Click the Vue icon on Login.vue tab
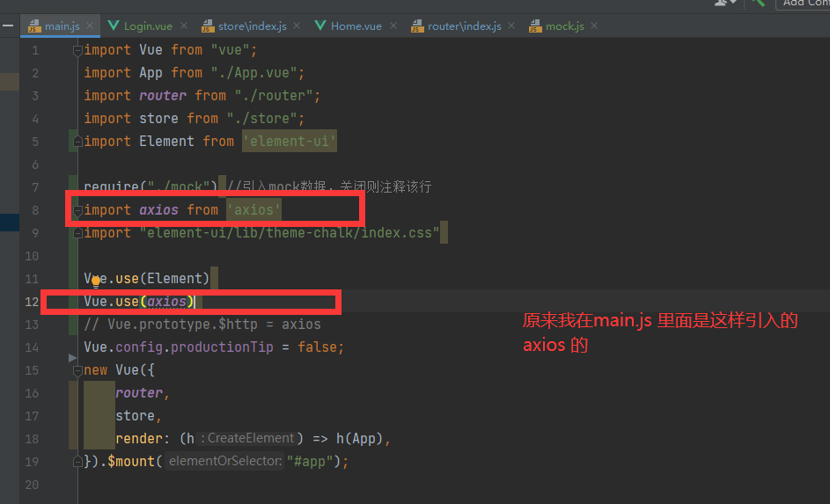830x504 pixels. 113,26
